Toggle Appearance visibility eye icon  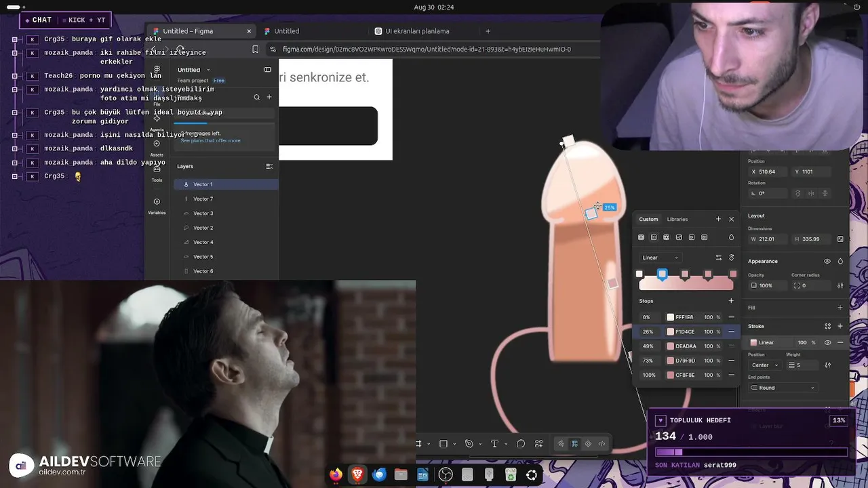pos(827,262)
